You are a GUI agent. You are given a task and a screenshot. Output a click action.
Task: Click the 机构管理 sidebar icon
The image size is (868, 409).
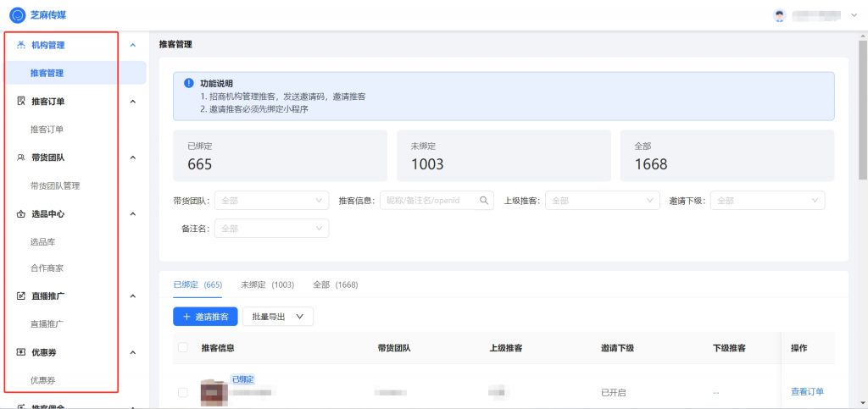pos(21,46)
